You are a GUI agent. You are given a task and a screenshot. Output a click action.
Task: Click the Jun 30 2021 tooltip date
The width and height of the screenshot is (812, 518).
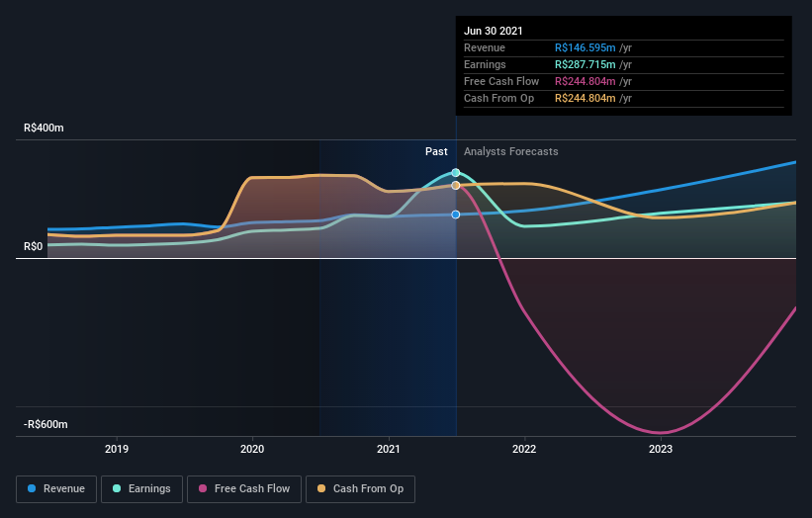tap(493, 31)
